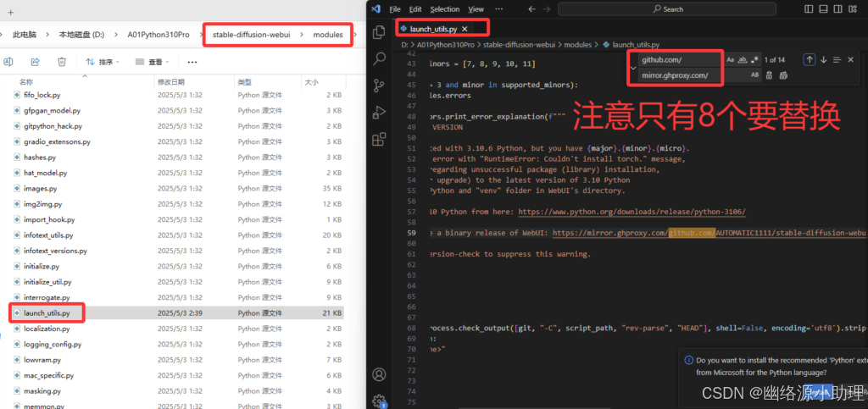Click modules in VS Code breadcrumb
Image resolution: width=868 pixels, height=409 pixels.
click(577, 45)
